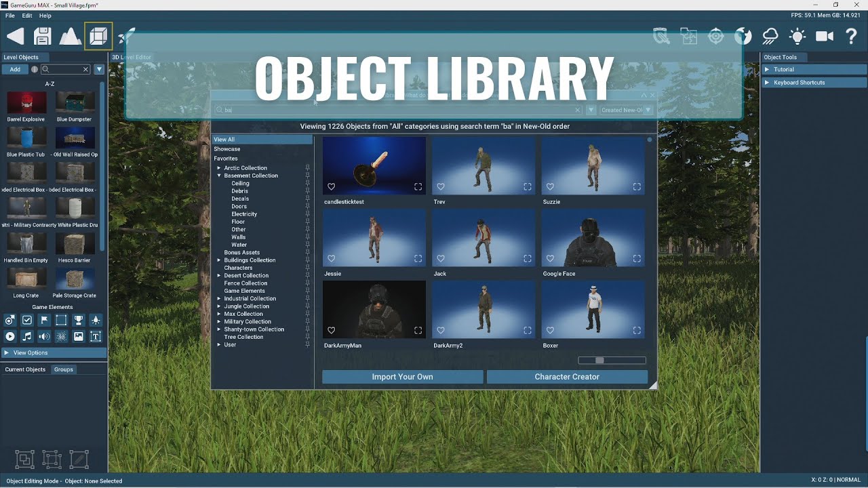Click the group objects icon at the bottom left
868x488 pixels.
(x=24, y=460)
